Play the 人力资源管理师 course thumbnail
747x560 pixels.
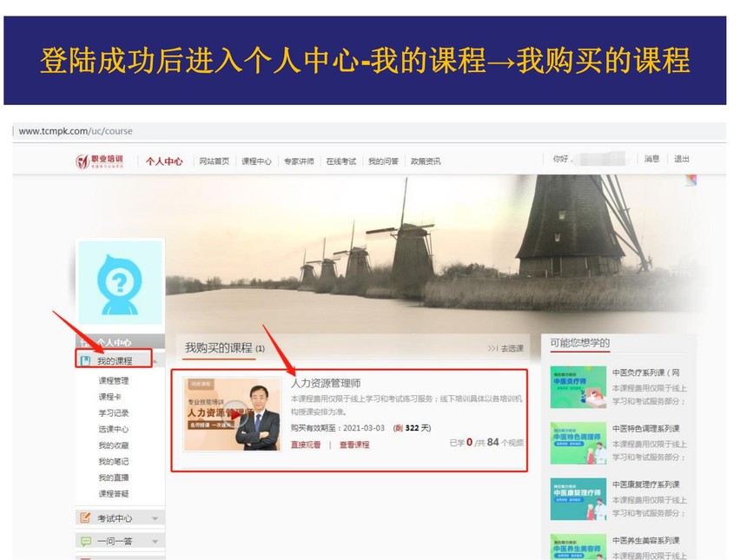point(233,414)
